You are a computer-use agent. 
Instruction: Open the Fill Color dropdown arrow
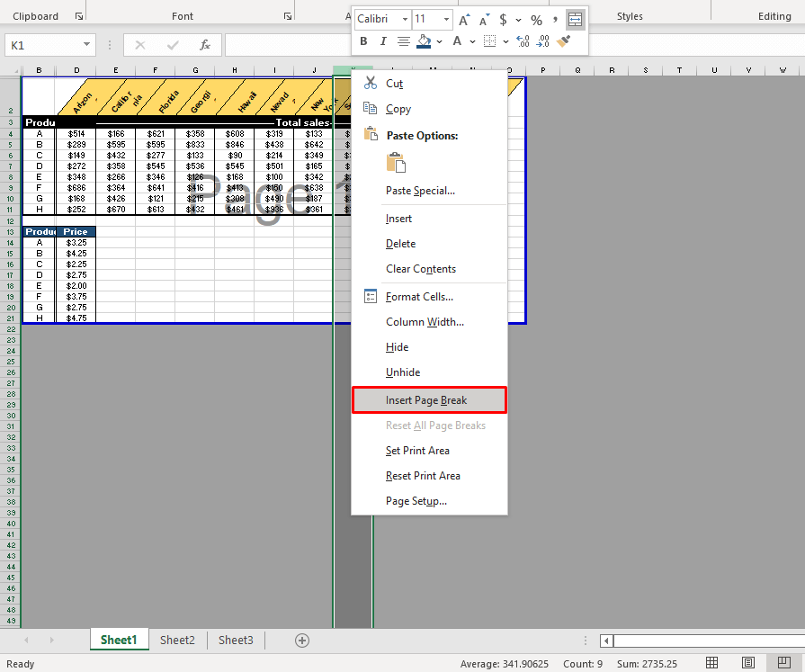click(x=438, y=41)
